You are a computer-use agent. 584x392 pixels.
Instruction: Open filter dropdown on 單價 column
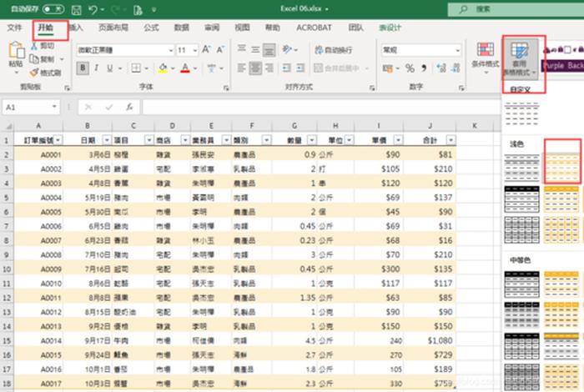[398, 140]
